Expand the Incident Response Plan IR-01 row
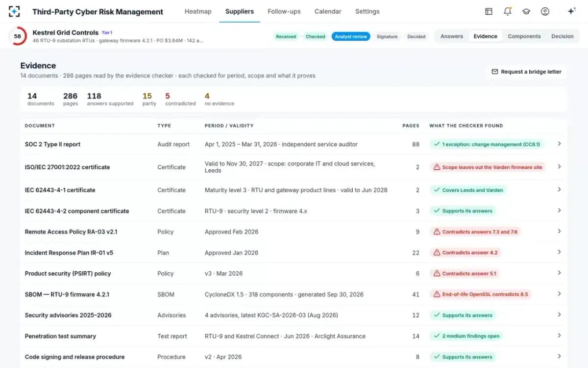Screen dimensions: 588x368 click(559, 252)
